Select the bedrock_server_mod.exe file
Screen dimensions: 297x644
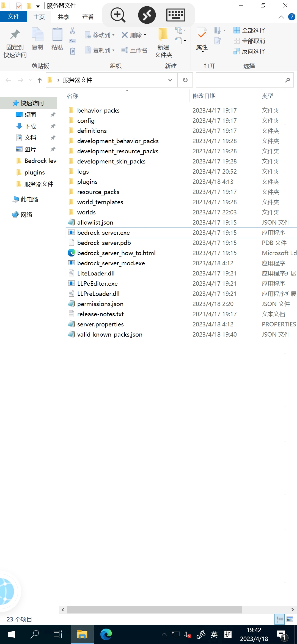click(111, 263)
